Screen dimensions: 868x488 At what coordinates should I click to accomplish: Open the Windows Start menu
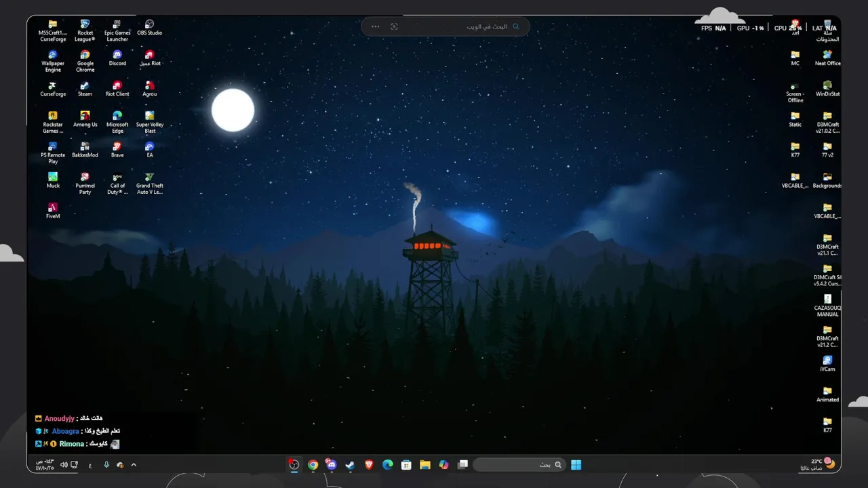(576, 465)
